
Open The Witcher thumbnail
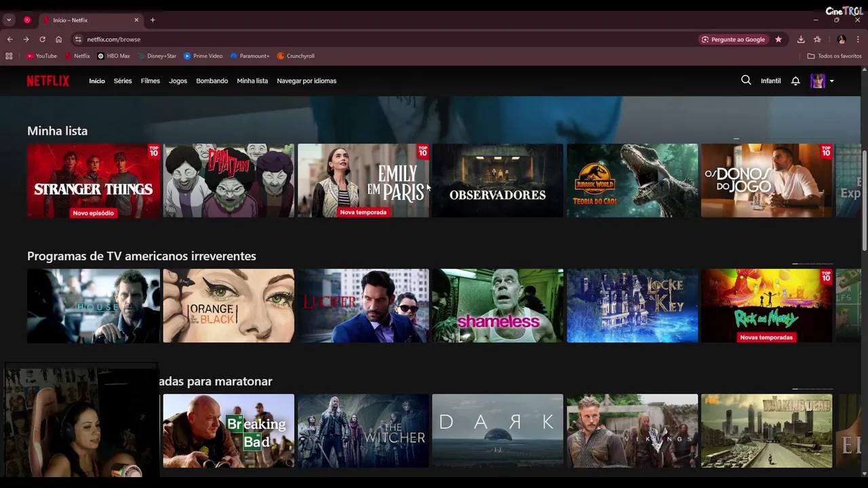tap(363, 431)
